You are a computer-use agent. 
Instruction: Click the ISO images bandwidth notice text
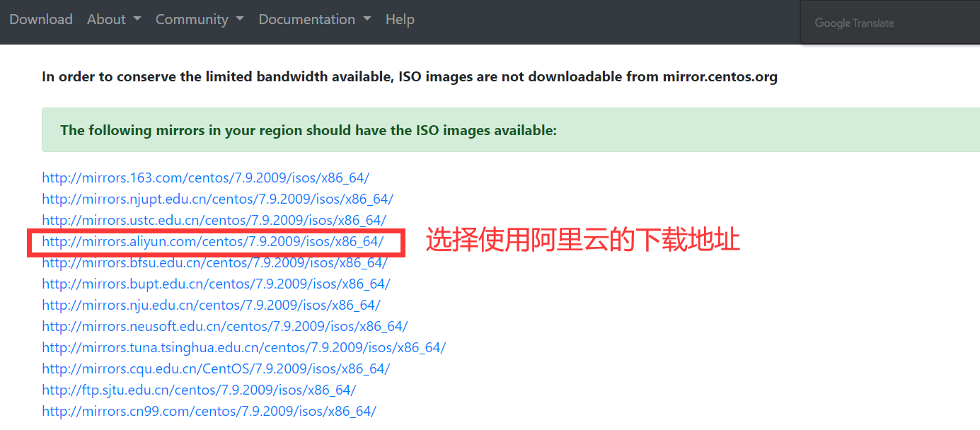(410, 77)
